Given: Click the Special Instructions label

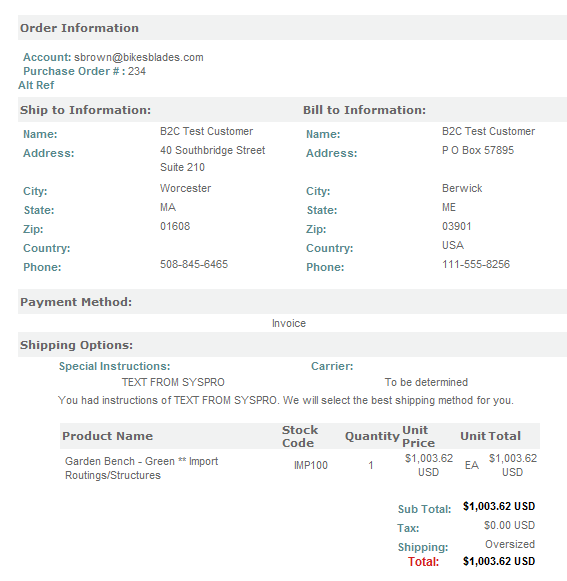Looking at the screenshot, I should pos(115,366).
